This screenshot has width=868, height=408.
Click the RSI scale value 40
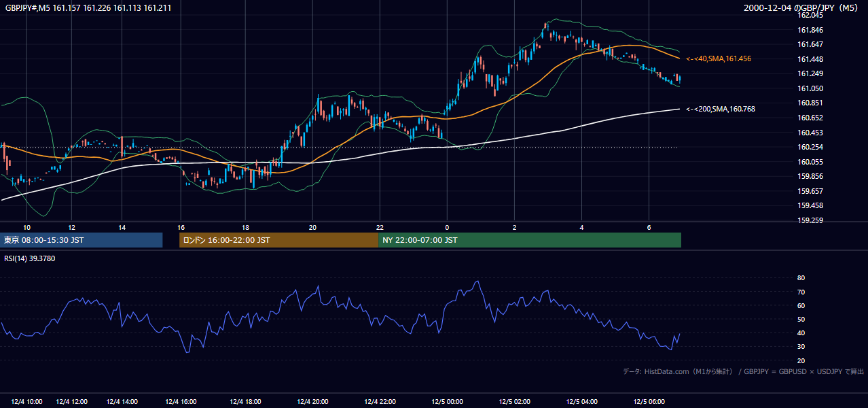click(x=801, y=333)
